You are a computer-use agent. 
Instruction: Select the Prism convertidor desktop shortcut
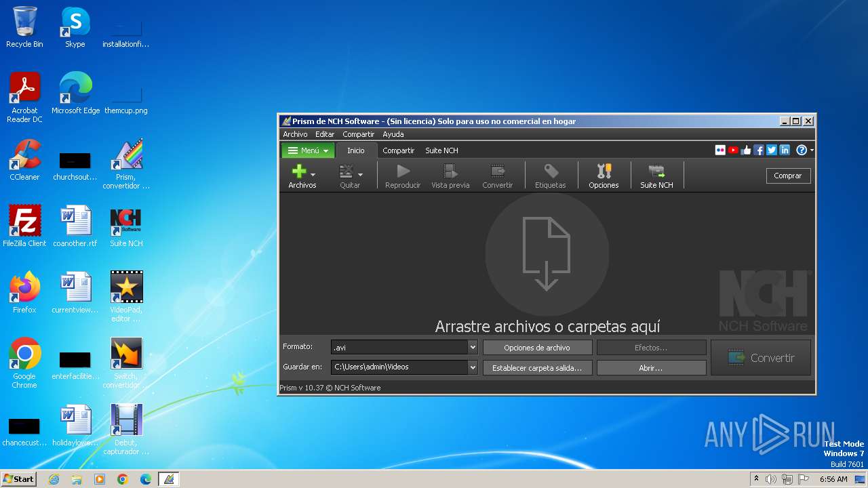[x=126, y=164]
